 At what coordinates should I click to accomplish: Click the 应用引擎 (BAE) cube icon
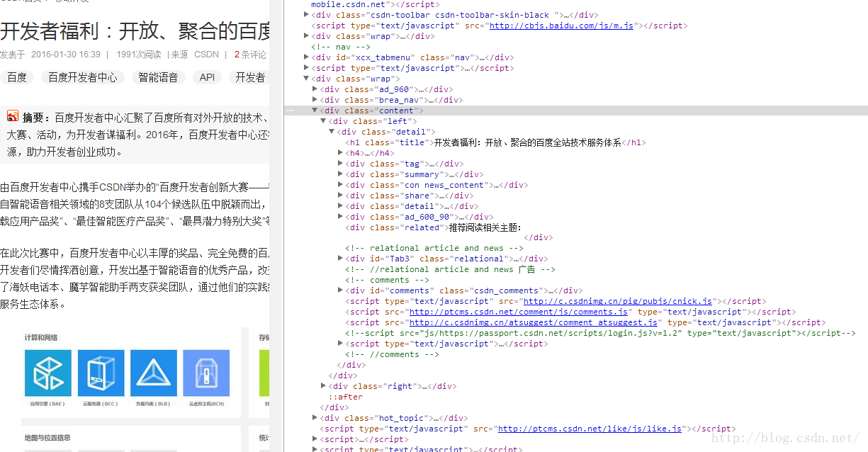click(x=48, y=373)
